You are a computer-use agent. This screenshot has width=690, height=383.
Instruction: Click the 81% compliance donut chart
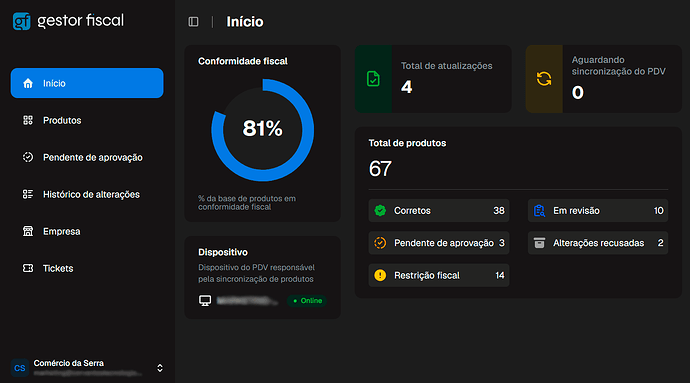pos(263,130)
